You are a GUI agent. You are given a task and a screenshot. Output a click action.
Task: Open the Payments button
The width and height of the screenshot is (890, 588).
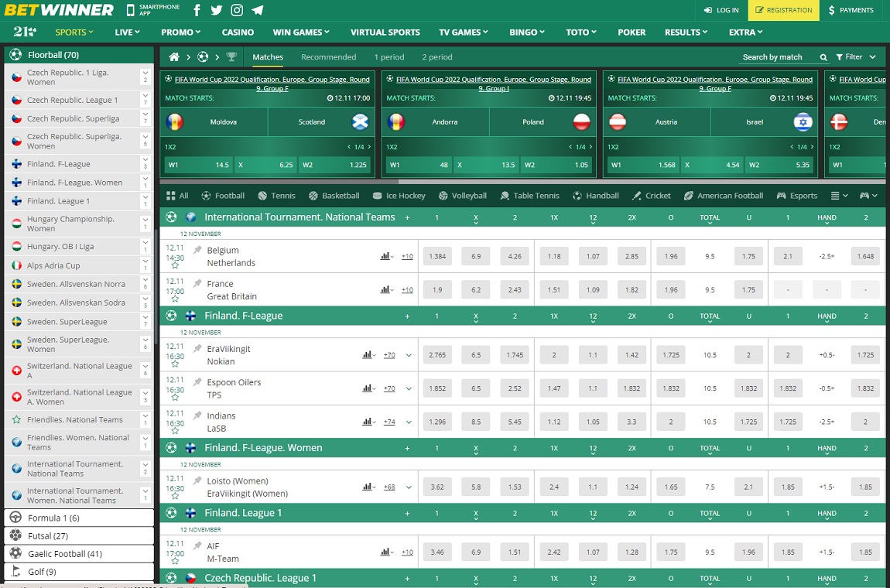(851, 10)
